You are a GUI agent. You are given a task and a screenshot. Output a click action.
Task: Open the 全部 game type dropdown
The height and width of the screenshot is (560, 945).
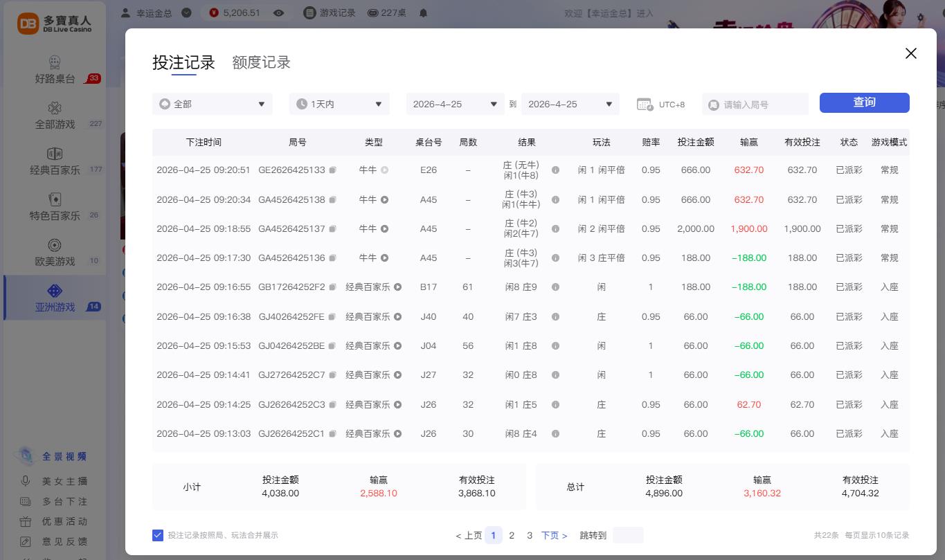[x=213, y=104]
